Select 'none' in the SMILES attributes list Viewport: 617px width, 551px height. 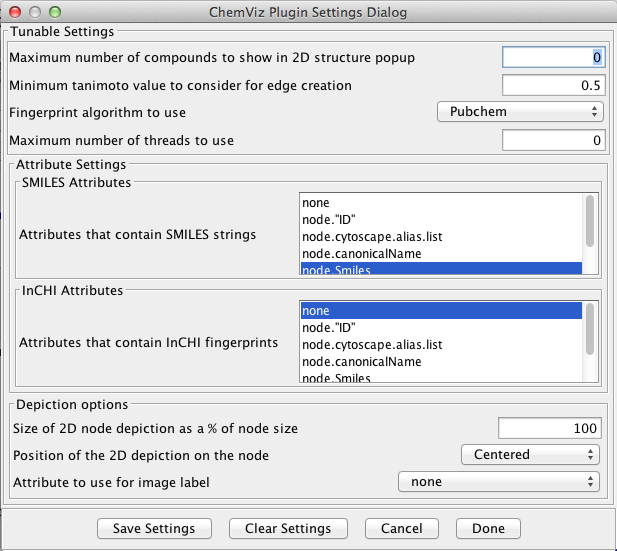click(440, 203)
